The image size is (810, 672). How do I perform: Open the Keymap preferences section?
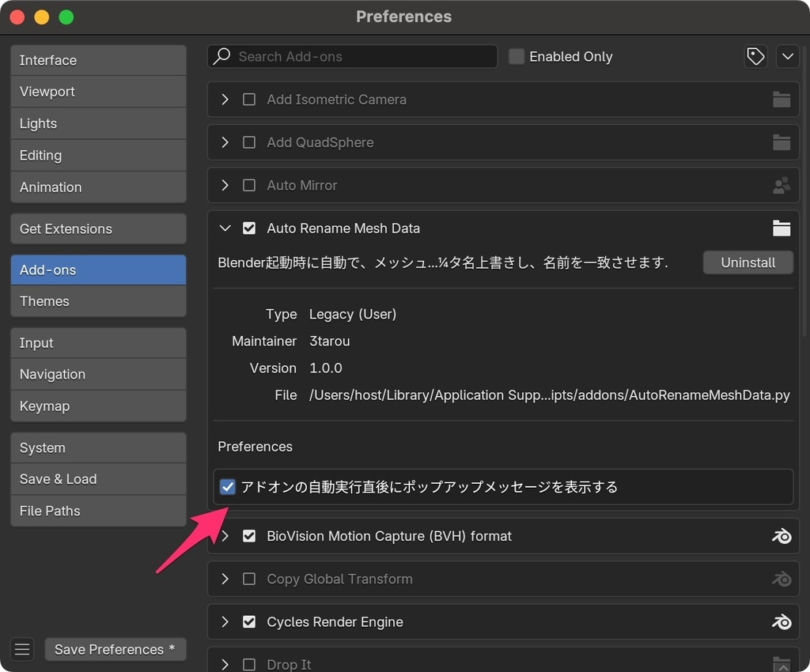click(98, 406)
